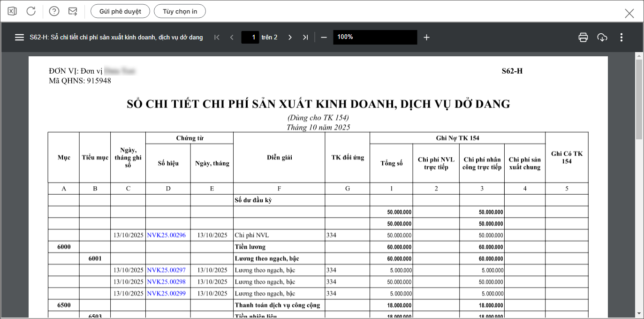Viewport: 644px width, 319px height.
Task: Open voucher link NVK25.00298
Action: point(166,282)
